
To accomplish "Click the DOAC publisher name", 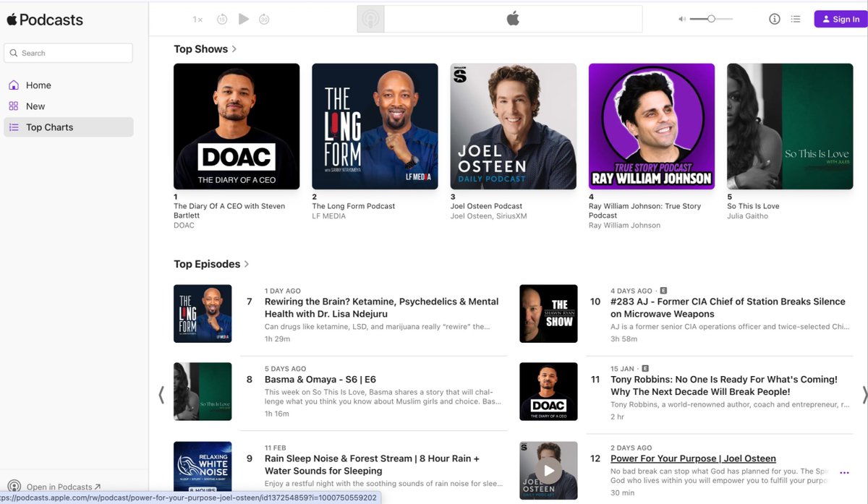I will point(184,226).
